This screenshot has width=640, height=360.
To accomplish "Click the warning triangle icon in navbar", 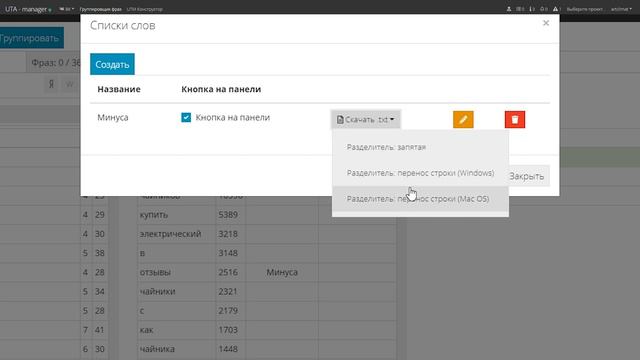I will [556, 9].
